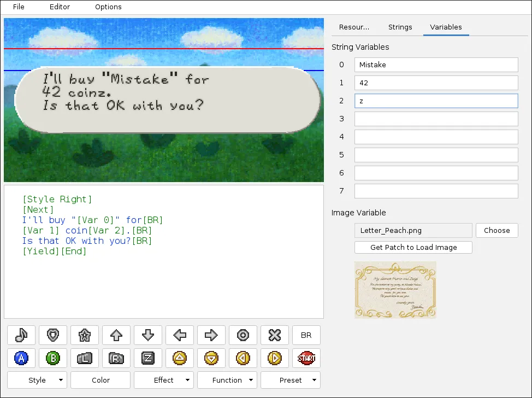Viewport: 532px width, 398px height.
Task: Insert the up arrow icon
Action: click(x=116, y=335)
